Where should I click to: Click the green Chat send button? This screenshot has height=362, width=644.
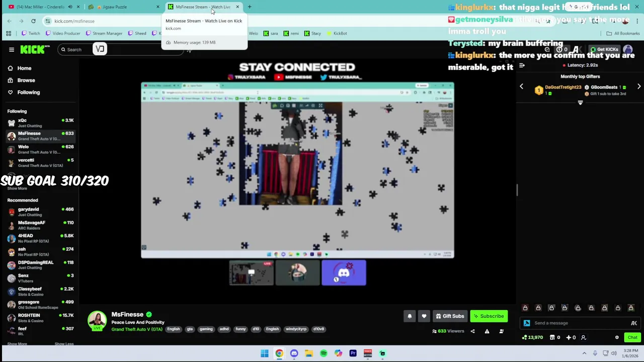coord(632,337)
